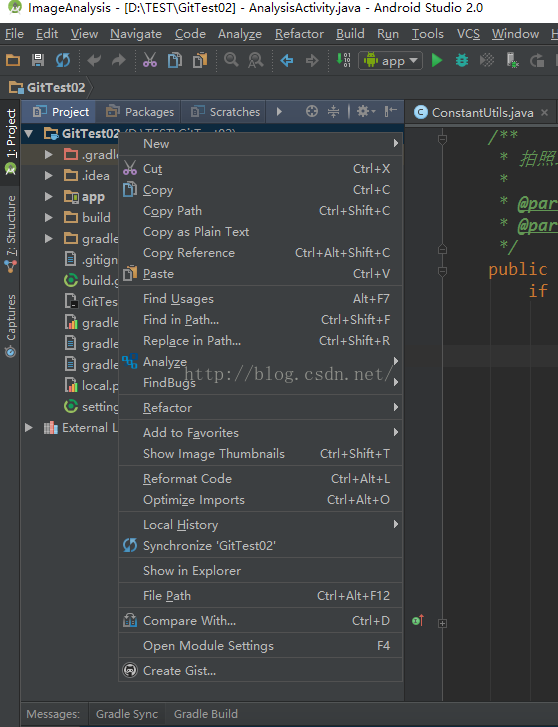
Task: Open the Gradle Build messages tab
Action: [x=205, y=714]
